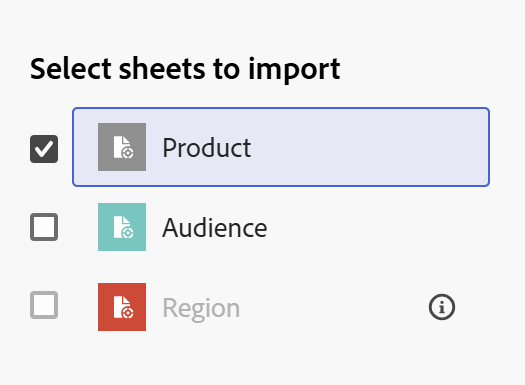525x385 pixels.
Task: Uncheck the Product sheet checkbox
Action: coord(44,149)
